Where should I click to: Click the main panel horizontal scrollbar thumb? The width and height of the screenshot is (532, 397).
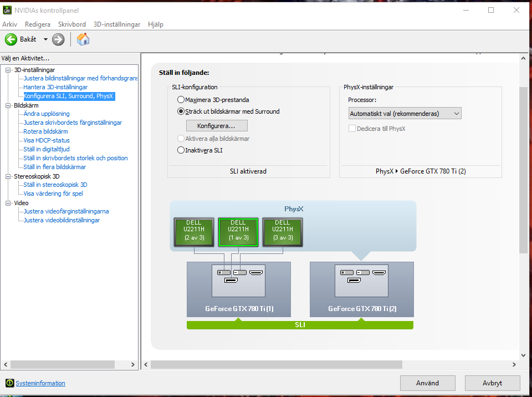click(x=277, y=364)
